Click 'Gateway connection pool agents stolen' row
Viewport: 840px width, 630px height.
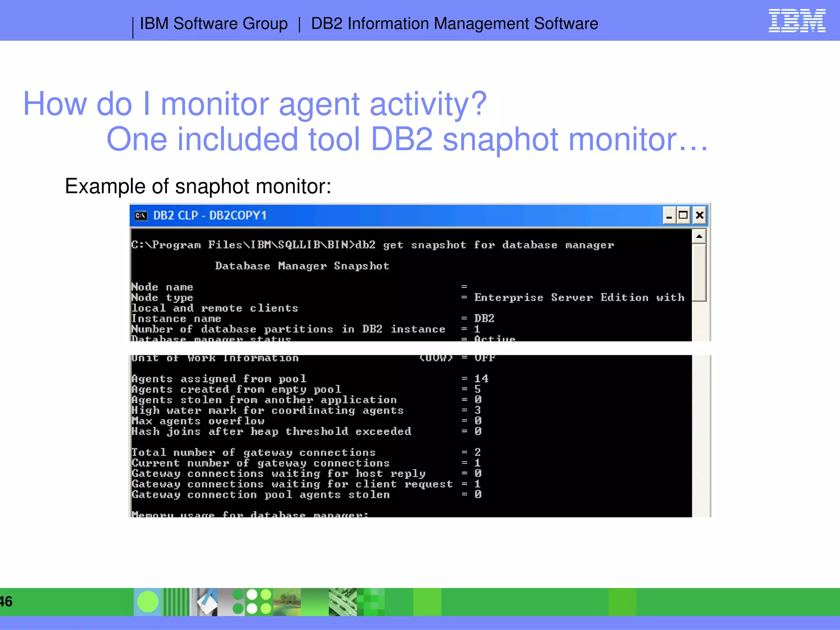tap(306, 495)
